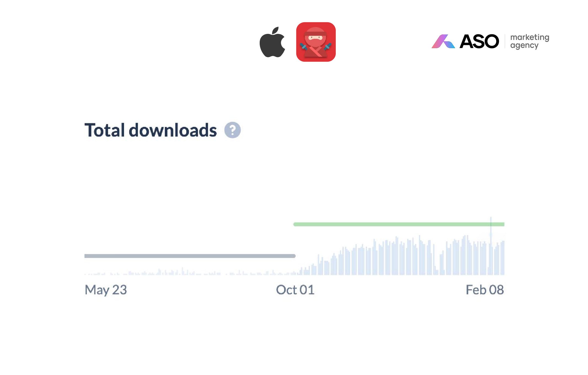Open the red ninja app icon

click(x=316, y=42)
